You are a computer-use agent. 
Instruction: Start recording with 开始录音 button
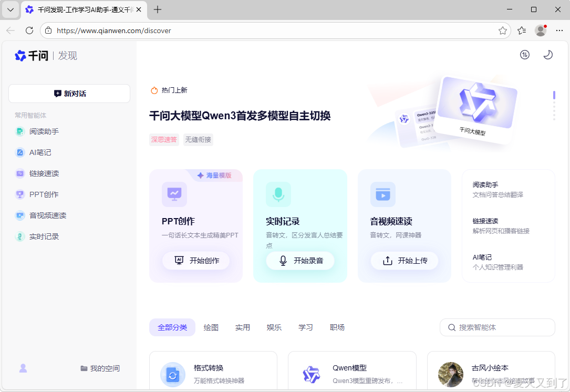tap(300, 261)
